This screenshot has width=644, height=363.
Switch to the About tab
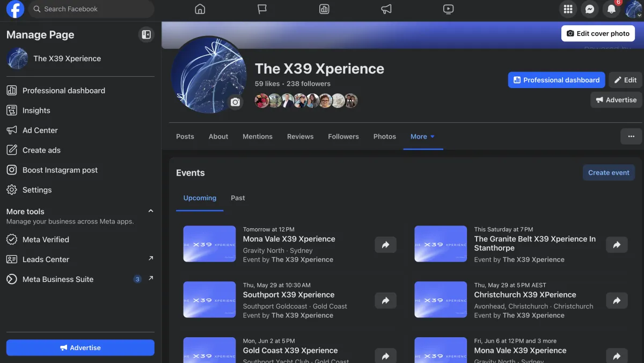(218, 136)
